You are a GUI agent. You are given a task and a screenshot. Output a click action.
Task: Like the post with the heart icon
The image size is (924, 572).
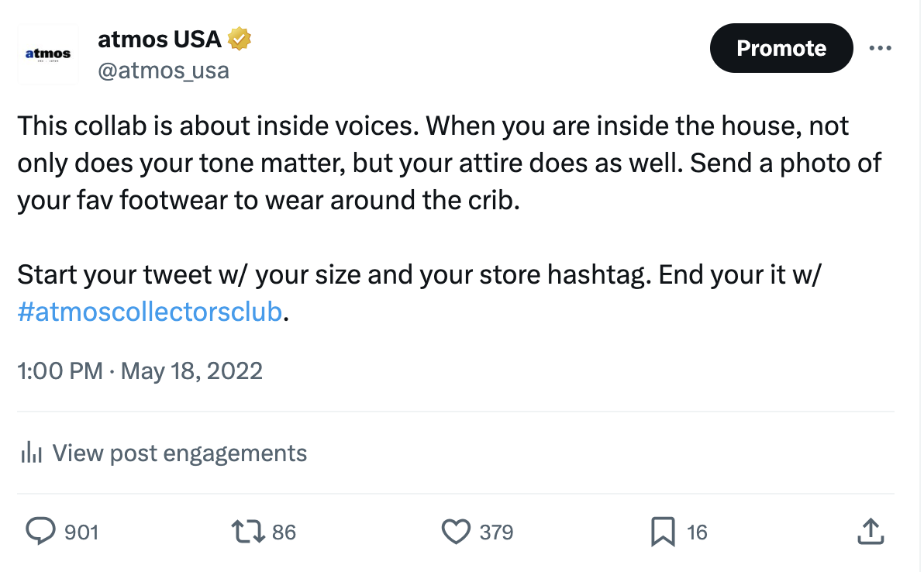tap(456, 532)
